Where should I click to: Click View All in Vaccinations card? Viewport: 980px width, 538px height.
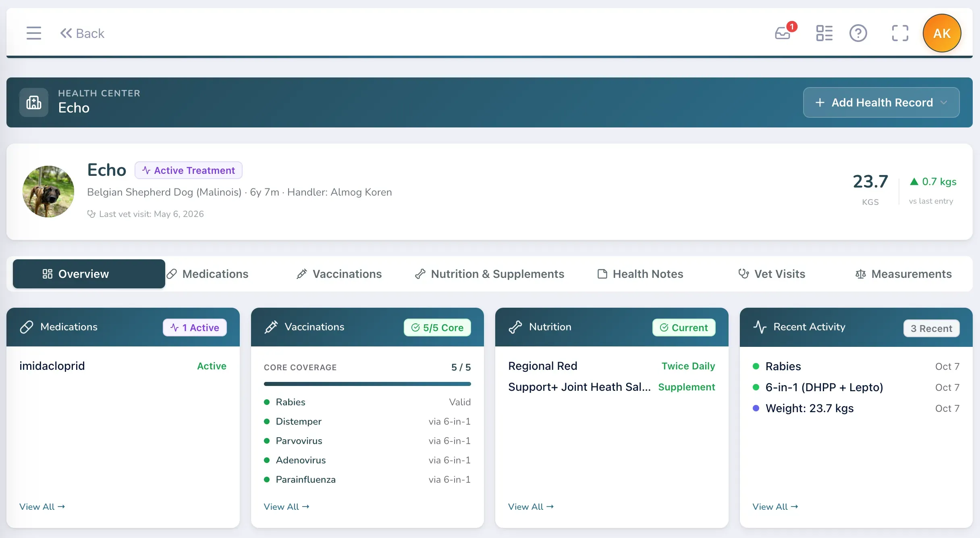pyautogui.click(x=287, y=507)
